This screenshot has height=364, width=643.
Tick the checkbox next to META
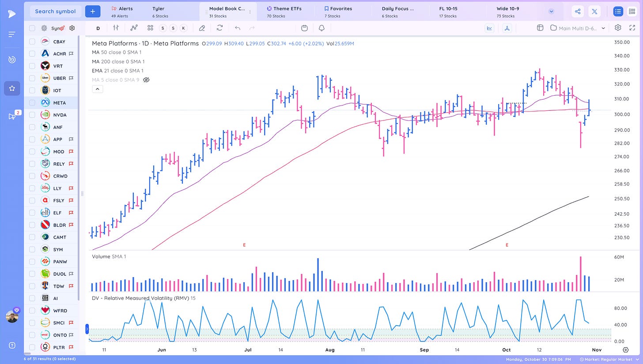click(x=32, y=103)
